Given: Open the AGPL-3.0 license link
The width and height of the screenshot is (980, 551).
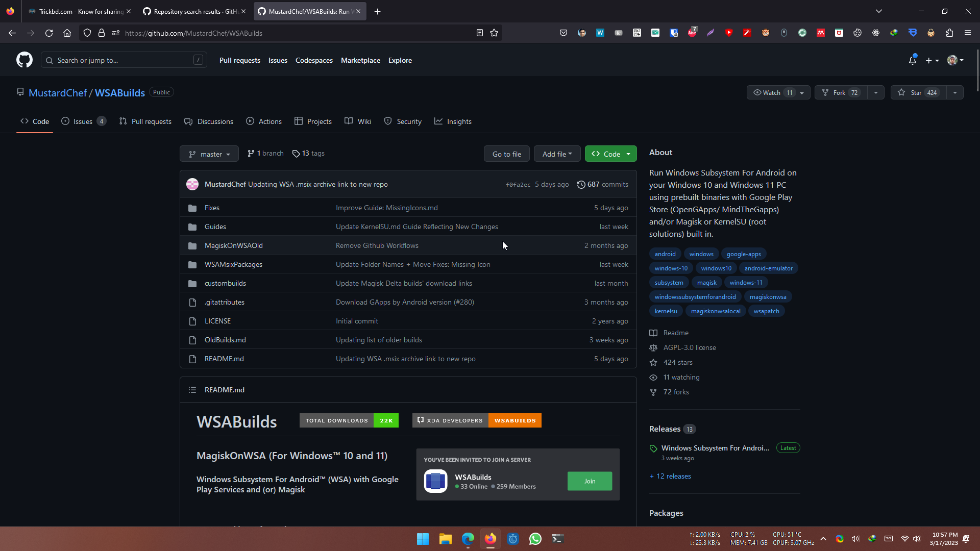Looking at the screenshot, I should pos(690,348).
